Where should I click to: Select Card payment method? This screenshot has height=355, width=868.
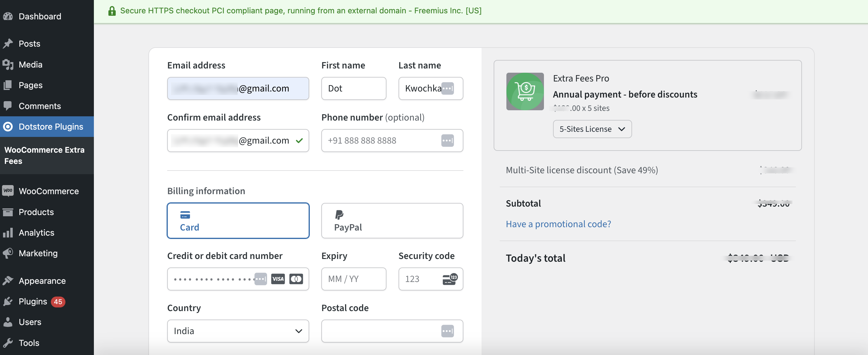click(238, 221)
